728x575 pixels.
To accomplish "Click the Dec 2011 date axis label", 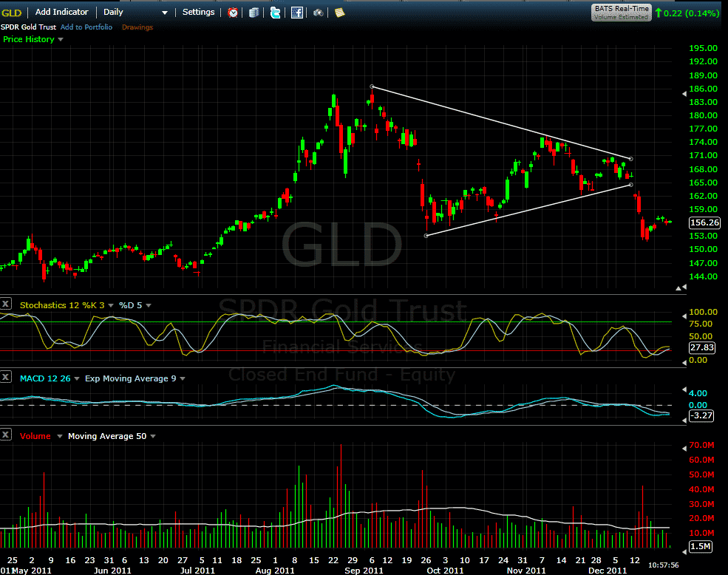I will coord(608,571).
